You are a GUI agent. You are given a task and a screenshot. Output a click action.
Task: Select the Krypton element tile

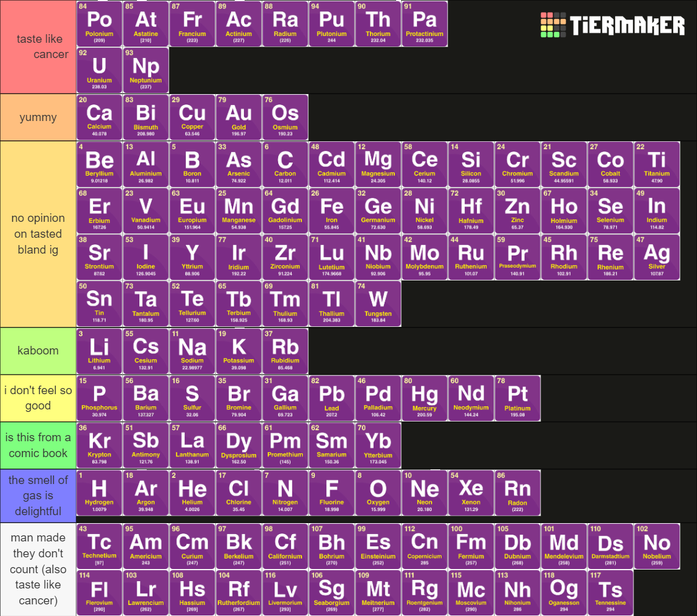coord(99,445)
